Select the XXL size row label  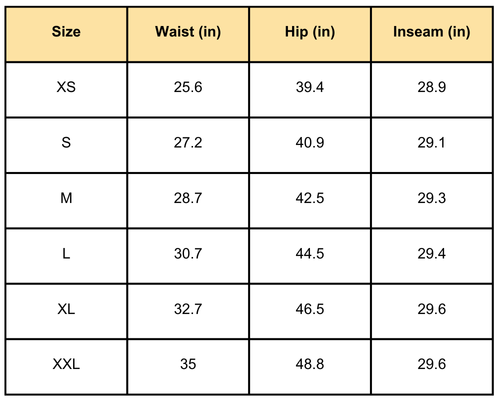tap(66, 367)
